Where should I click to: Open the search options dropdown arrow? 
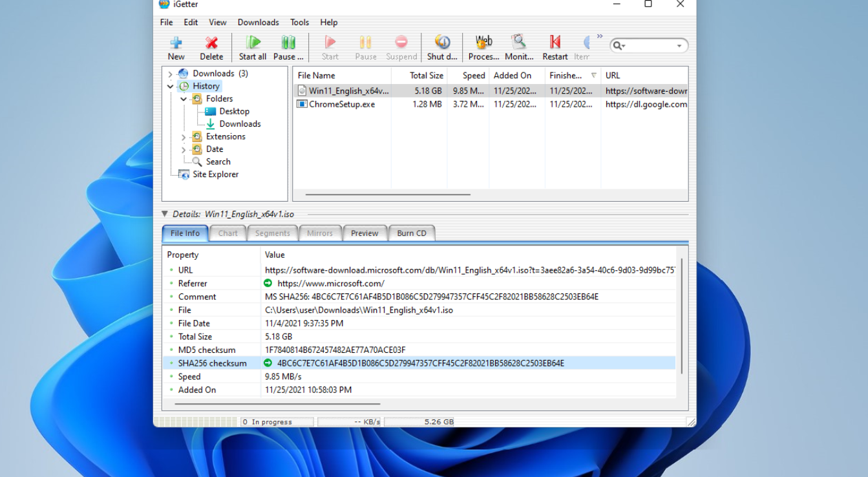679,46
